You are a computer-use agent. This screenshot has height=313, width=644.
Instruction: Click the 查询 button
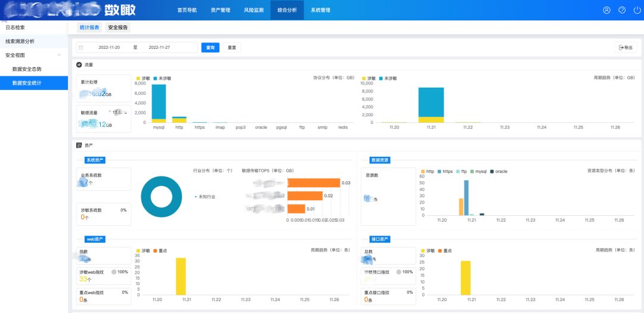210,48
